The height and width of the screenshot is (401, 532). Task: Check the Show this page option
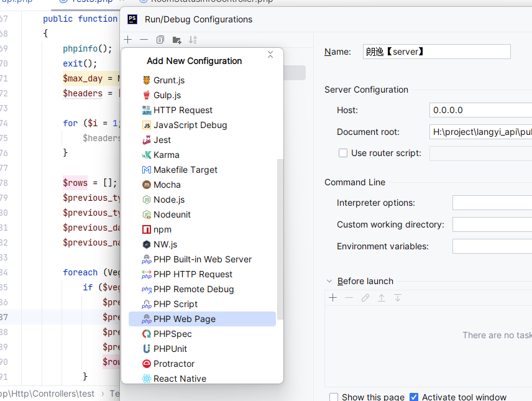click(x=333, y=397)
